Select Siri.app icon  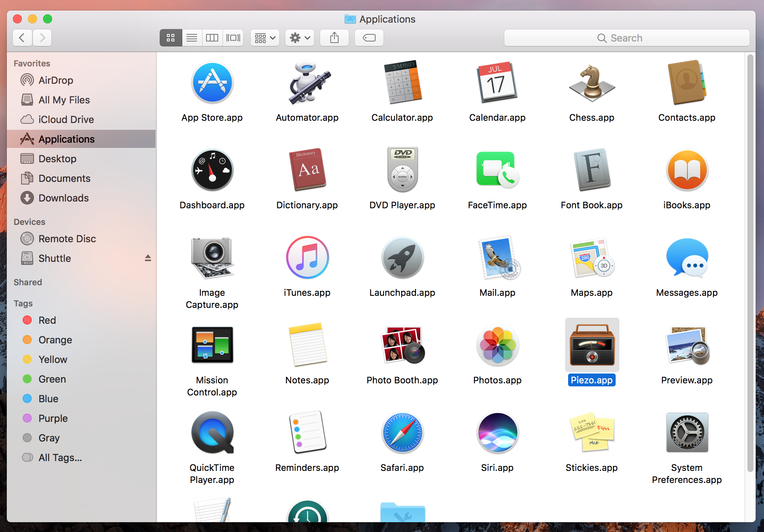coord(497,432)
